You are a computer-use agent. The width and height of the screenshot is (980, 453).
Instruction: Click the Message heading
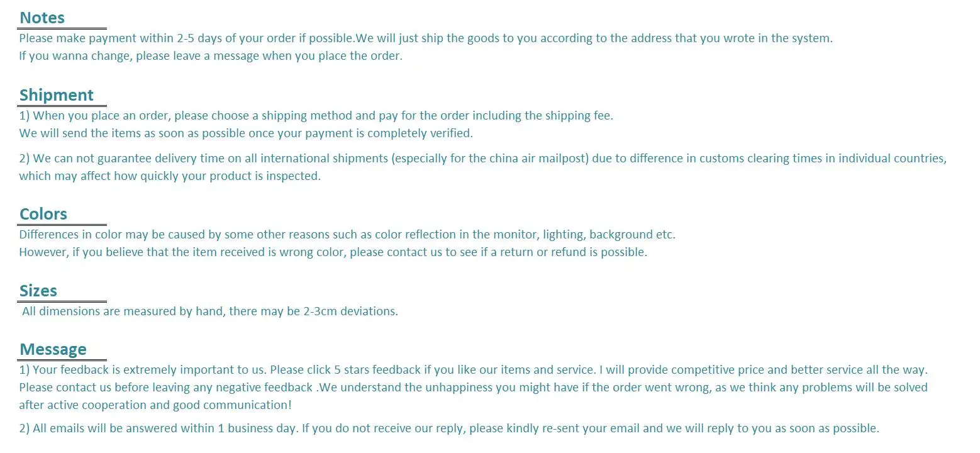(x=53, y=349)
